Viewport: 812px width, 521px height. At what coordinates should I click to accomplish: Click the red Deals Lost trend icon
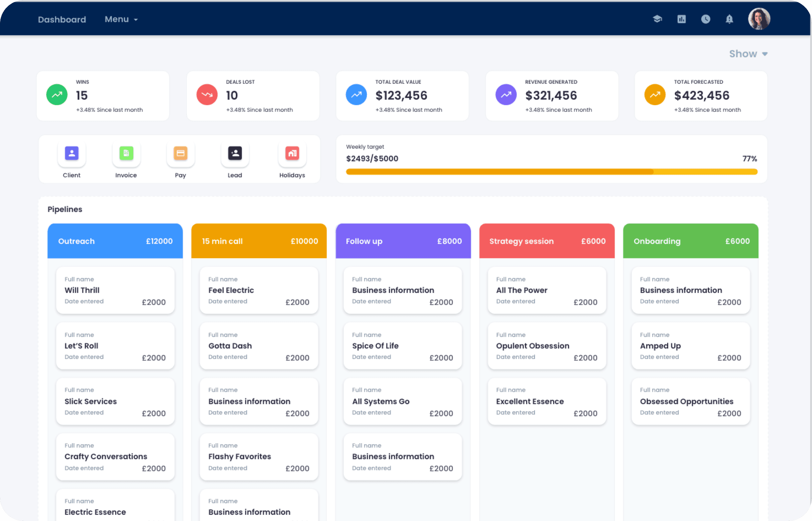[x=207, y=95]
